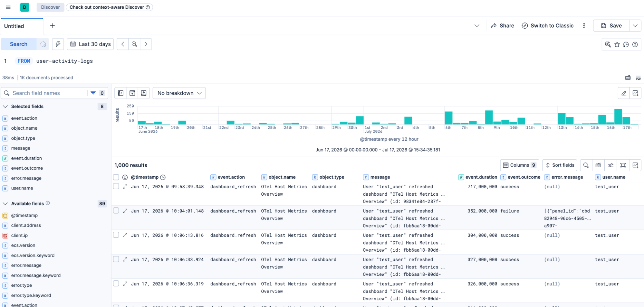Select all rows checkbox in table header
This screenshot has width=644, height=307.
pyautogui.click(x=116, y=177)
